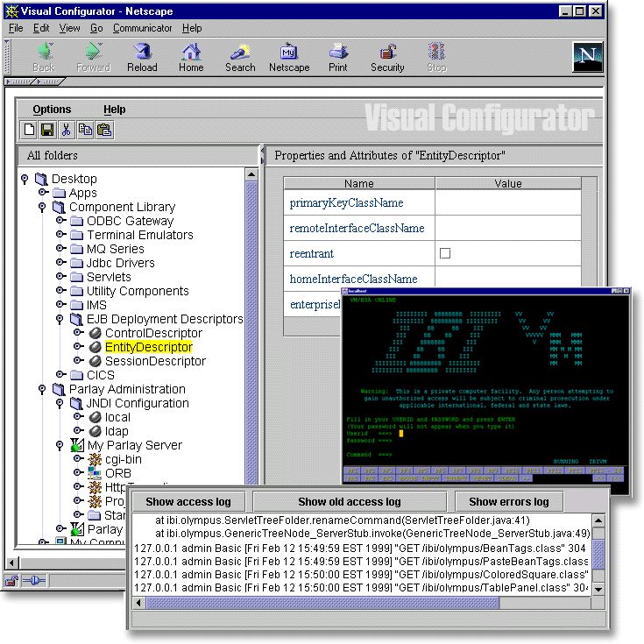
Task: Collapse the Parlay Administration node
Action: (42, 389)
